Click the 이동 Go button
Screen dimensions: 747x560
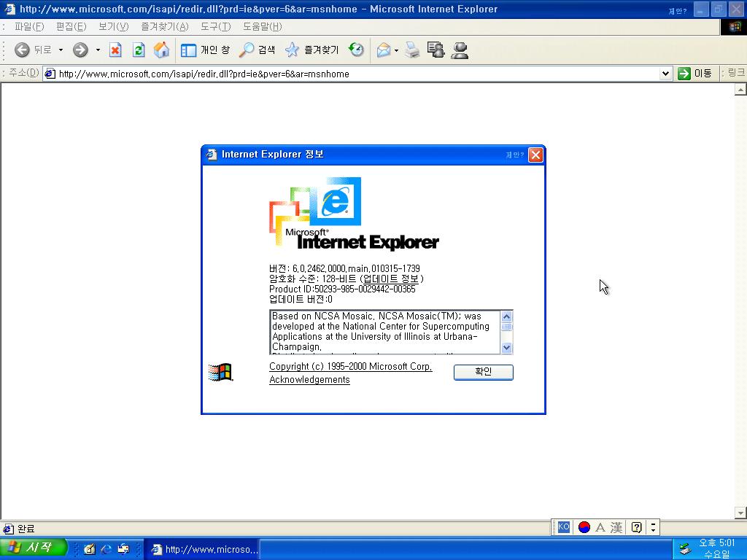[694, 74]
